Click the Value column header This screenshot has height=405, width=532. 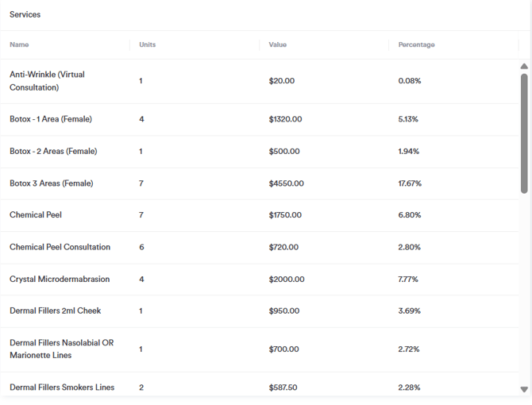(x=278, y=45)
